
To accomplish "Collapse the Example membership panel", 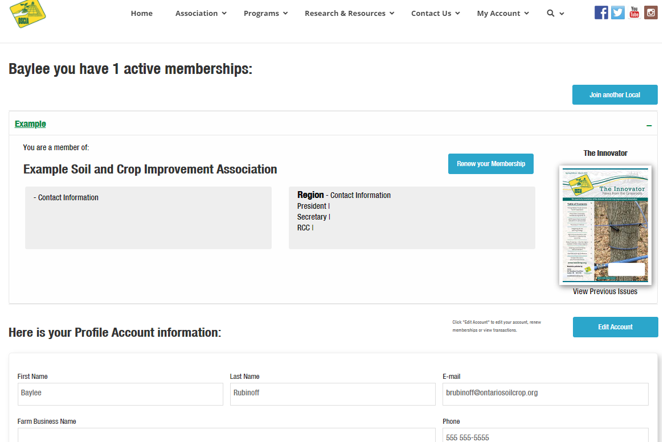I will (648, 125).
